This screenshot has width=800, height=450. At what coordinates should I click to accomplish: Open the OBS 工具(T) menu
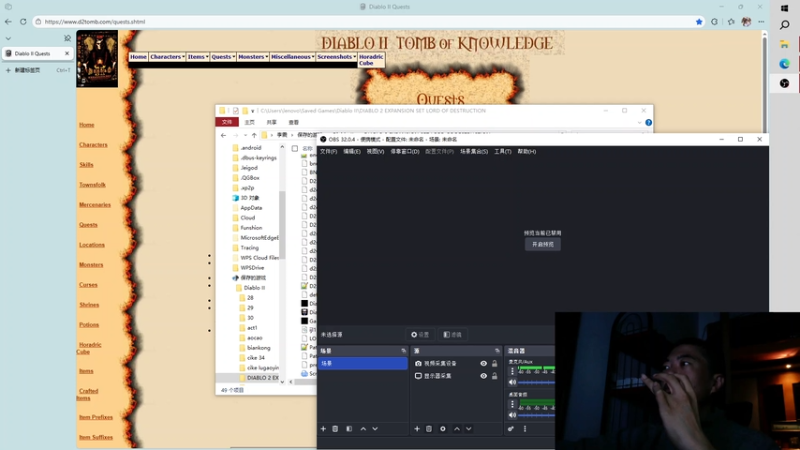coord(503,152)
